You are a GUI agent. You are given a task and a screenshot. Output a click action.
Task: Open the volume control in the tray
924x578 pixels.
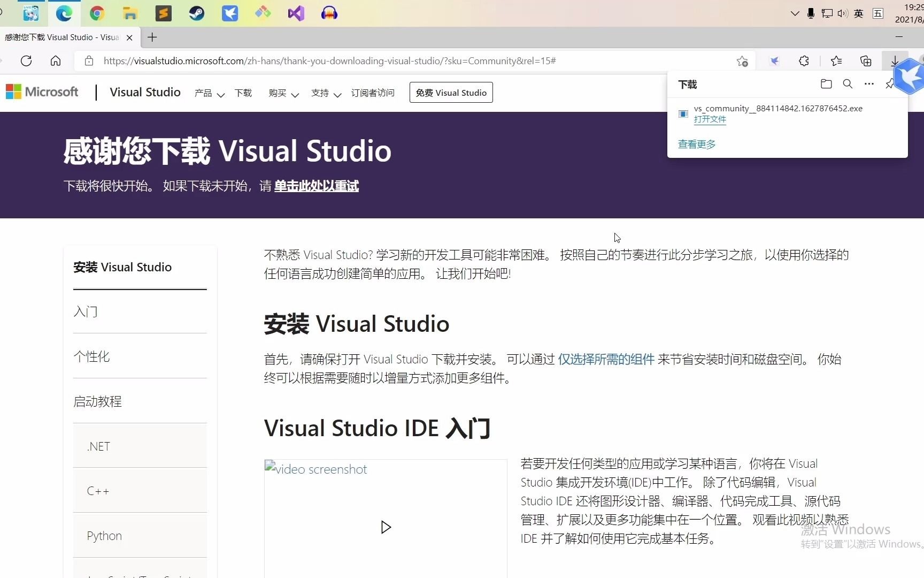click(x=843, y=13)
